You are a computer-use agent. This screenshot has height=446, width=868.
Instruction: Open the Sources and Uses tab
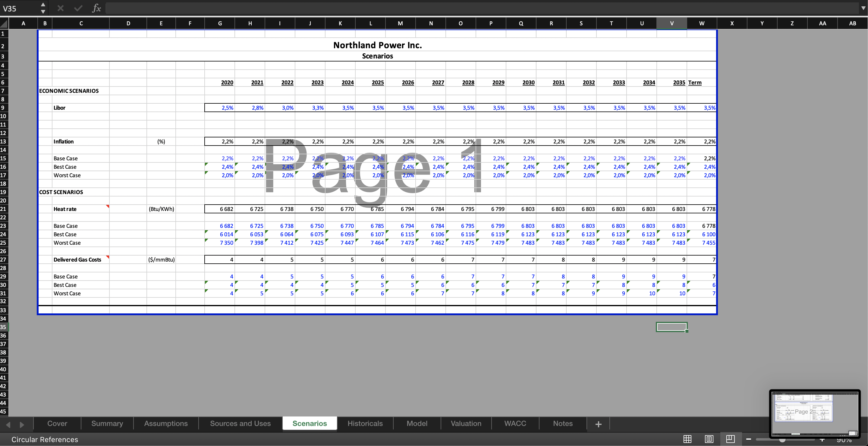(240, 423)
